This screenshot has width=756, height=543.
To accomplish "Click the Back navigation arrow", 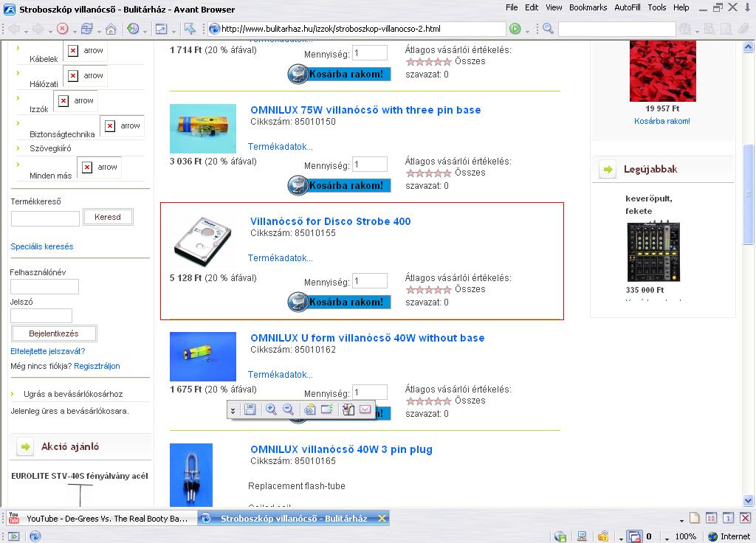I will coord(14,29).
